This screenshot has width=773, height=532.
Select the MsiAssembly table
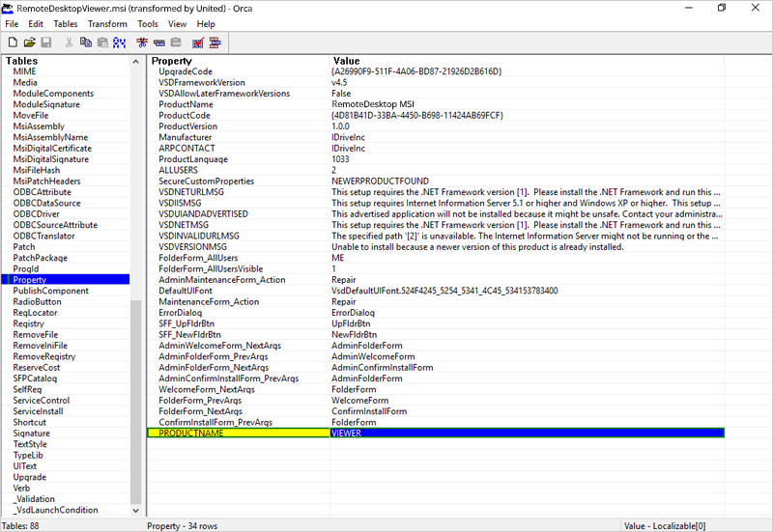click(x=39, y=126)
